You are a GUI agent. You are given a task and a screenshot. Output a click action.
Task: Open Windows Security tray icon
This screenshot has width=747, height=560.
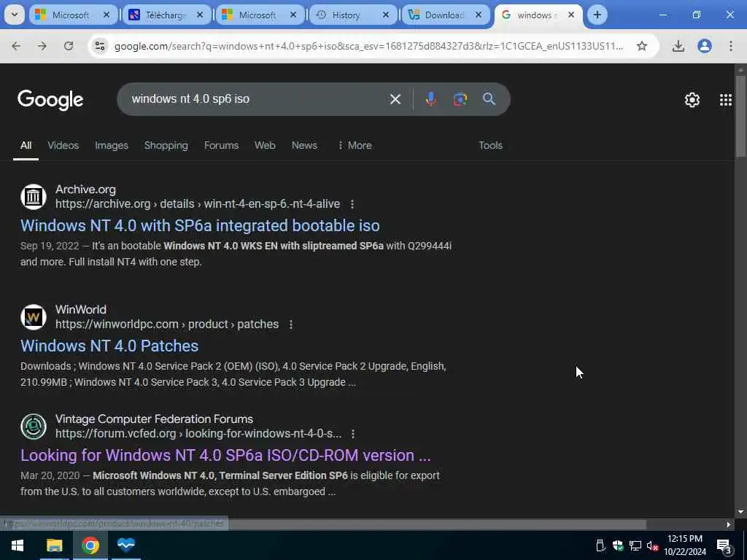(618, 545)
